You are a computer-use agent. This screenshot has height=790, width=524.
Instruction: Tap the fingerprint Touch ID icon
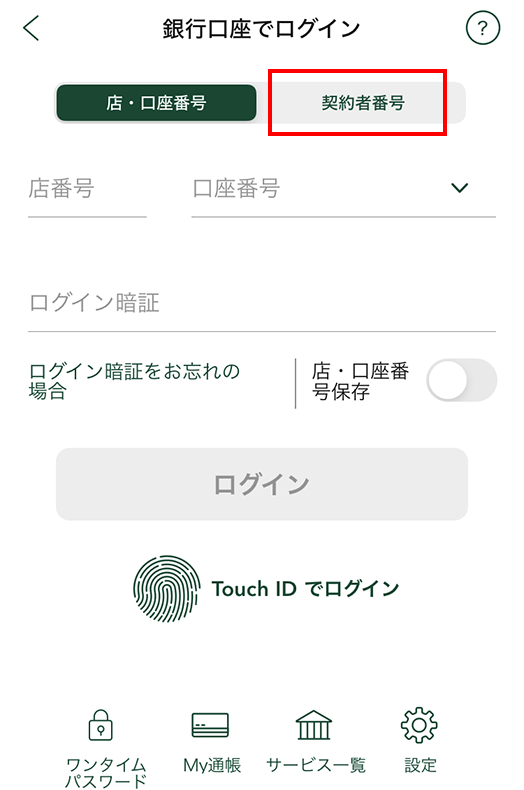point(167,588)
